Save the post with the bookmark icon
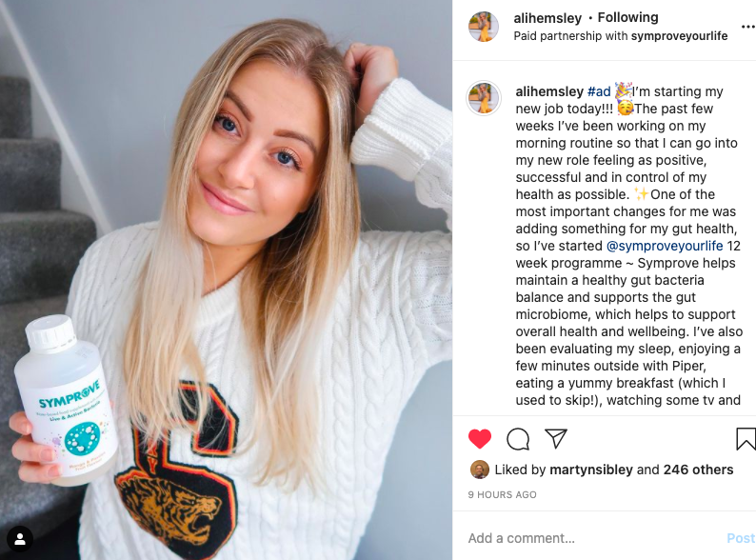The width and height of the screenshot is (756, 560). click(x=746, y=439)
